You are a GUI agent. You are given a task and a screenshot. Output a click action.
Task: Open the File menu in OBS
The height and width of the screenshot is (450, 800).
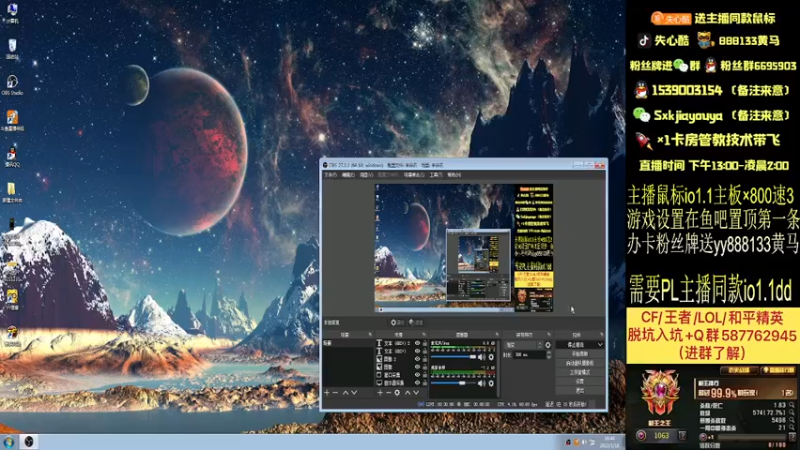tap(331, 175)
